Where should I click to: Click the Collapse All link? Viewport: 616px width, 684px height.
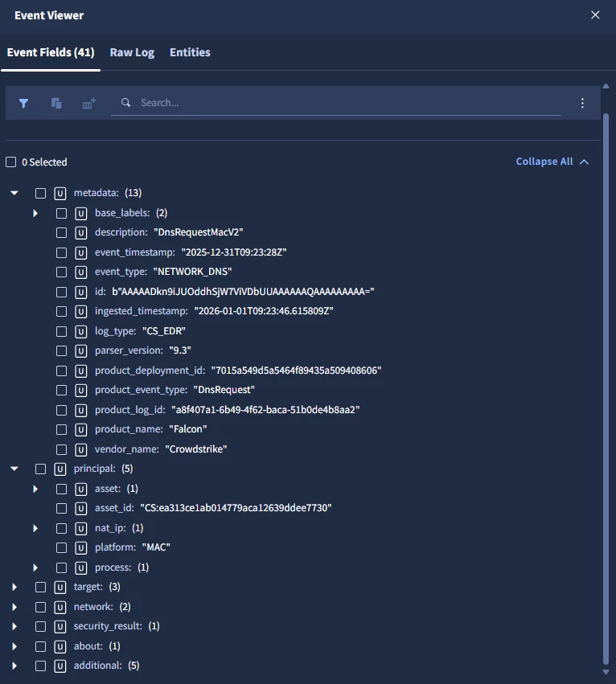552,162
